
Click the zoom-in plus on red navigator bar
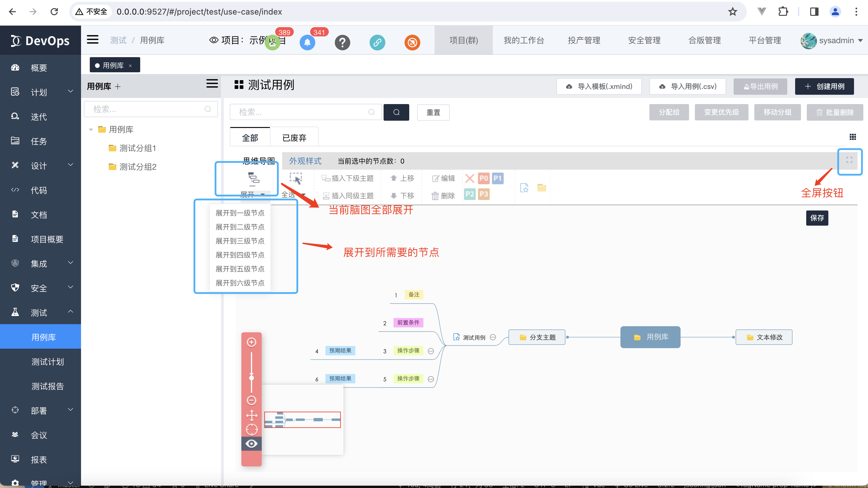pos(251,342)
